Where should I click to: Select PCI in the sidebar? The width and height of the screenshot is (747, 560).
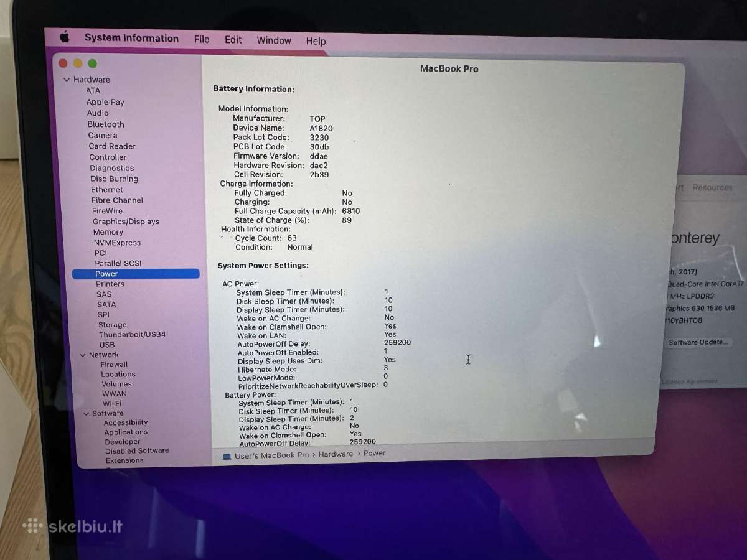(101, 253)
